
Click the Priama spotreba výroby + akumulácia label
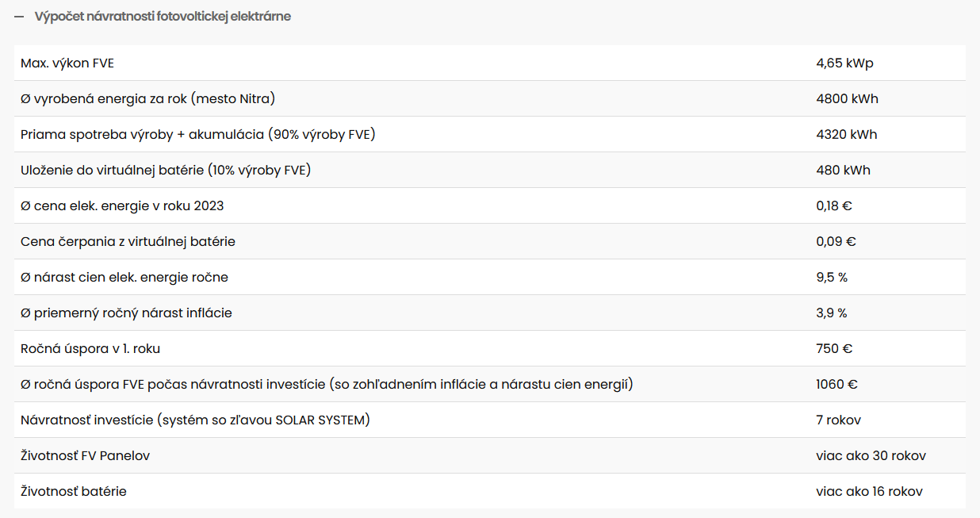click(x=197, y=135)
